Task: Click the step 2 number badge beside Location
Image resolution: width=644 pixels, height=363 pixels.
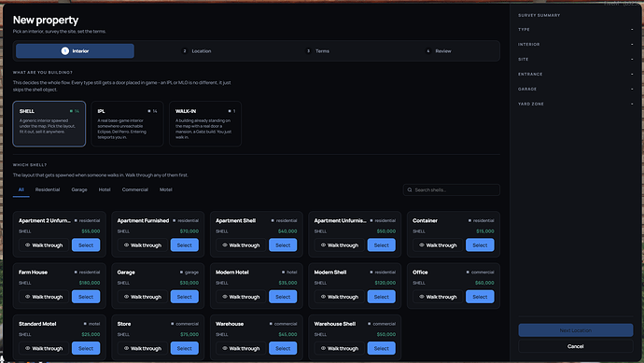Action: [x=185, y=51]
